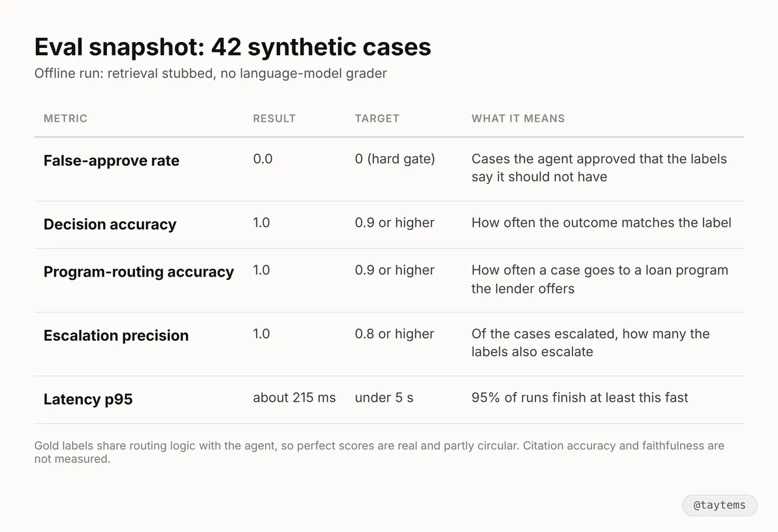Select the Latency p95 row label

tap(88, 399)
